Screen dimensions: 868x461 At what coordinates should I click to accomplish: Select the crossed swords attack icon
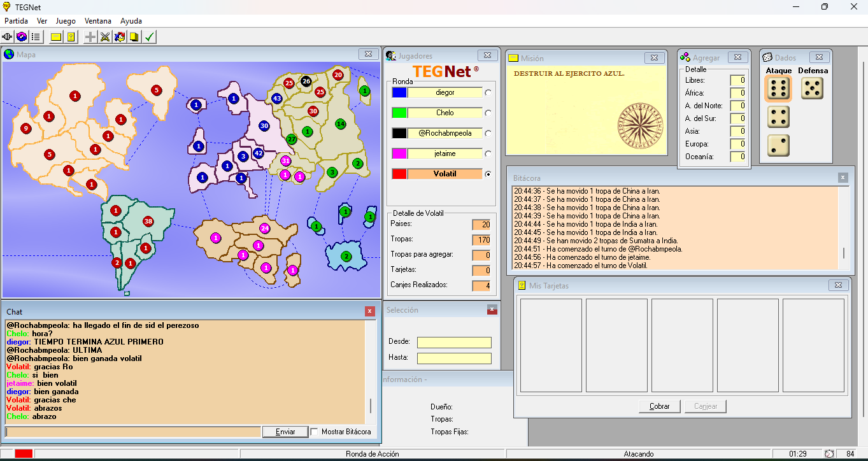(105, 37)
